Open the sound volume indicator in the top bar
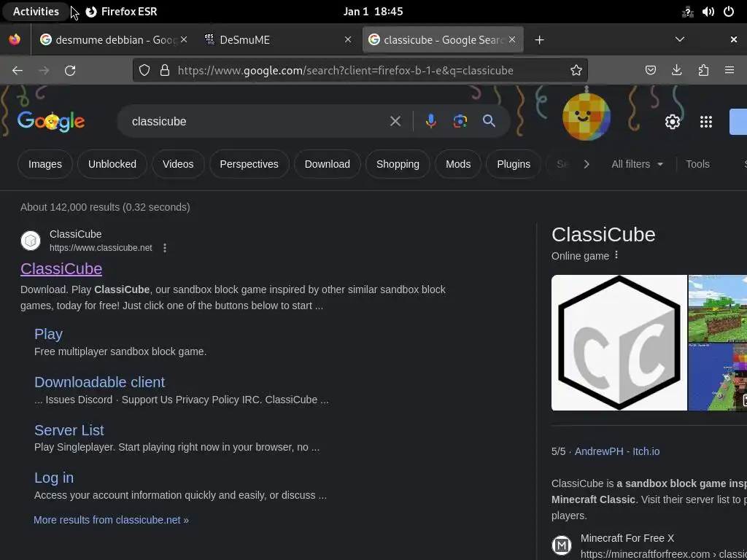The height and width of the screenshot is (560, 747). point(708,12)
